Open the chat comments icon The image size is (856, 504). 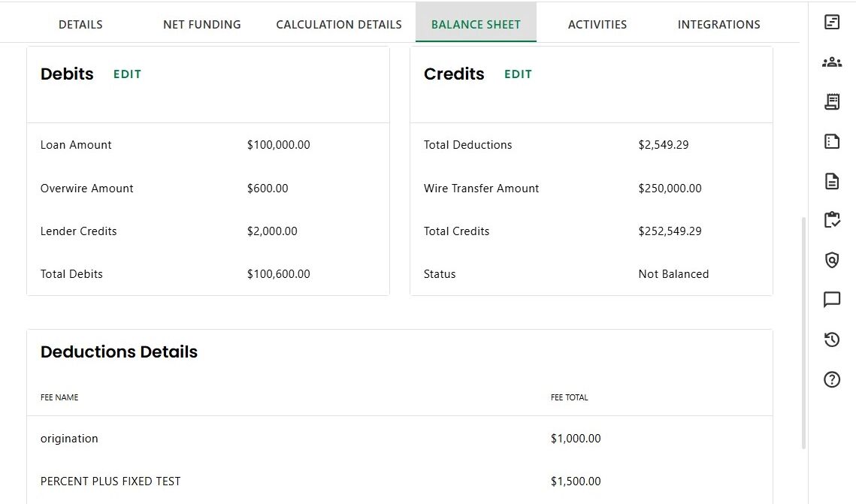click(x=831, y=300)
